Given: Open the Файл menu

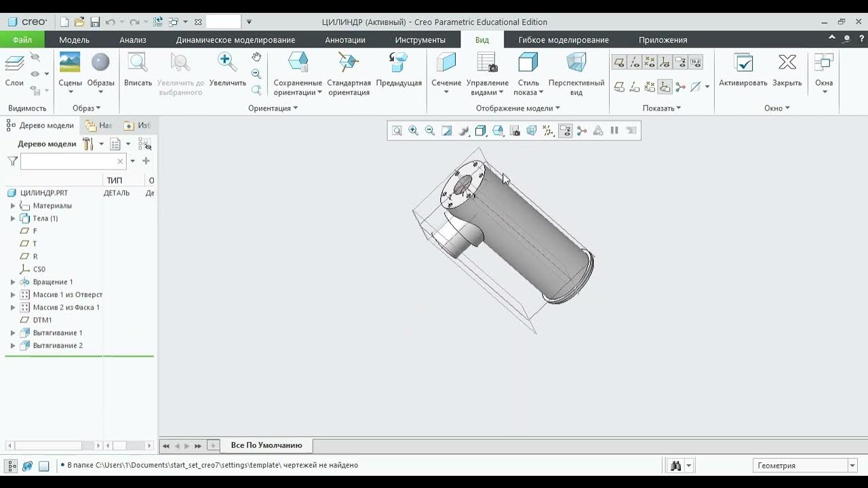Looking at the screenshot, I should point(22,40).
